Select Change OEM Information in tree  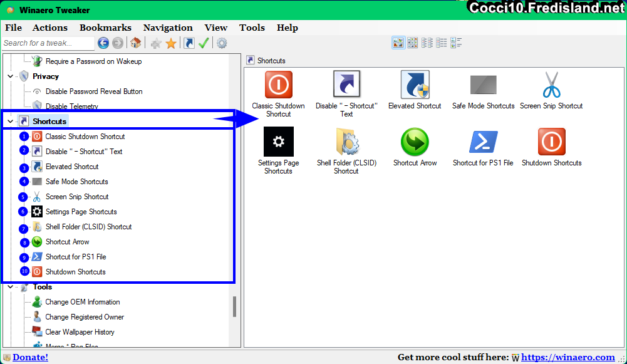(x=83, y=302)
